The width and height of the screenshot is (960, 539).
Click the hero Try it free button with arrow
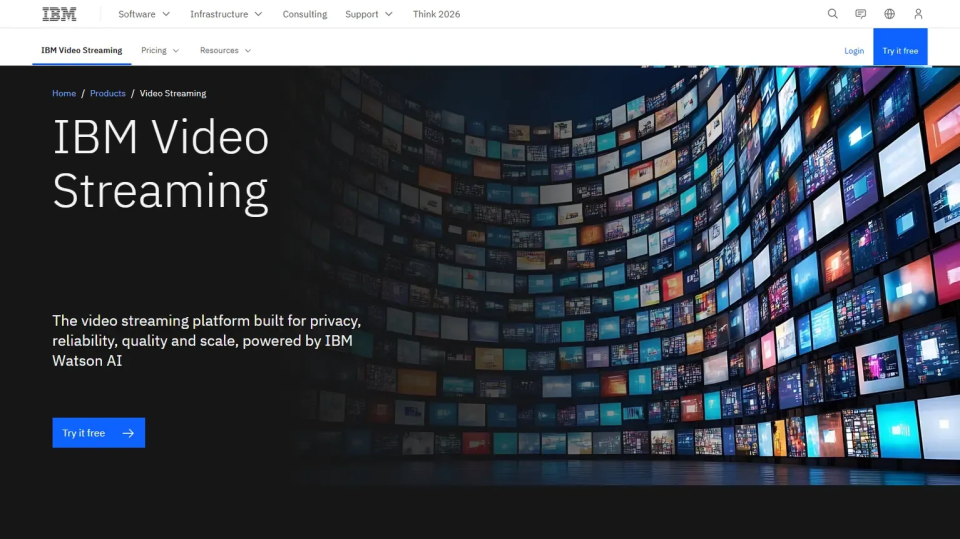pos(99,432)
